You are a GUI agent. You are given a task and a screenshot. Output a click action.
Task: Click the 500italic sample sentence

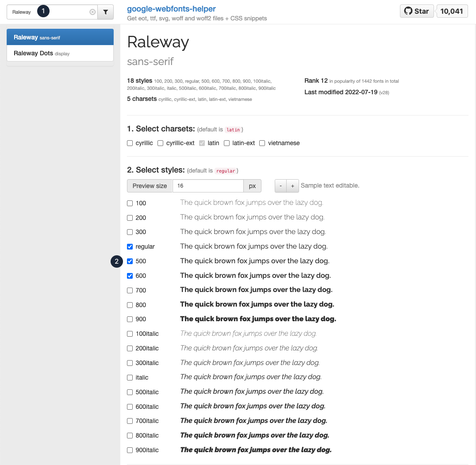[x=252, y=392]
